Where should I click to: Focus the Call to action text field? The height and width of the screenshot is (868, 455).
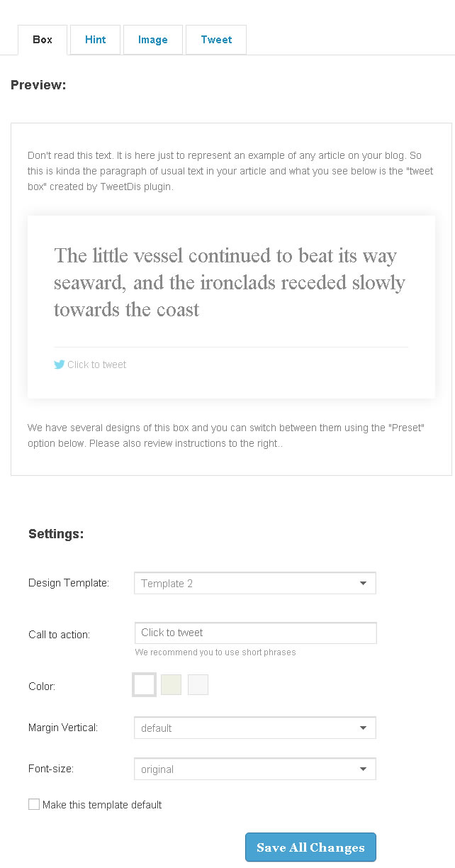256,633
